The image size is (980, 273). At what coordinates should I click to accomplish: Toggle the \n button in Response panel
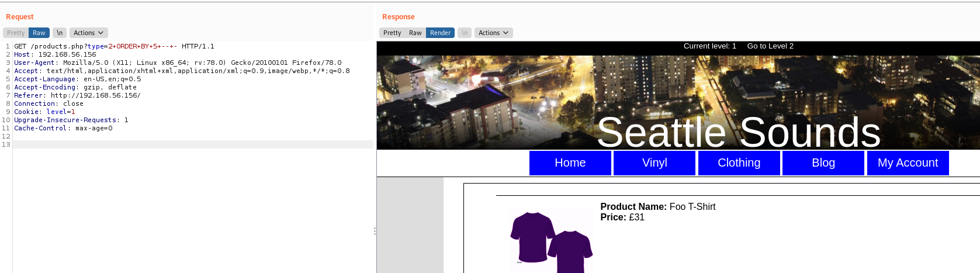(x=465, y=33)
